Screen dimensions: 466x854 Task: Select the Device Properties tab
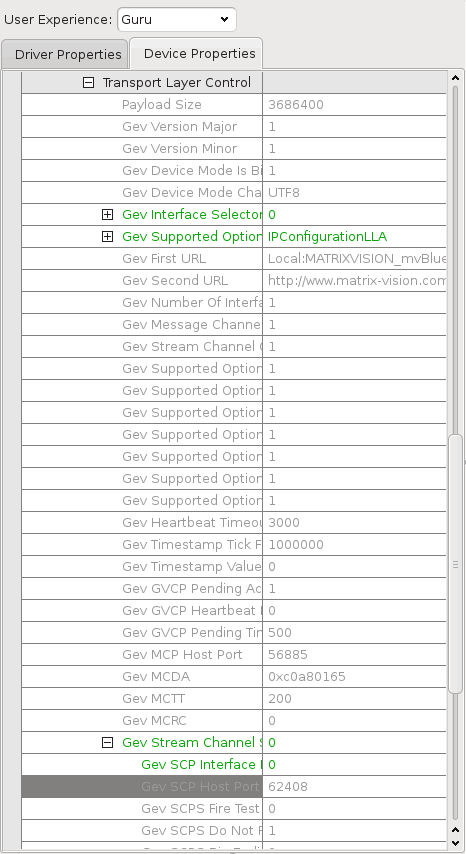click(197, 53)
